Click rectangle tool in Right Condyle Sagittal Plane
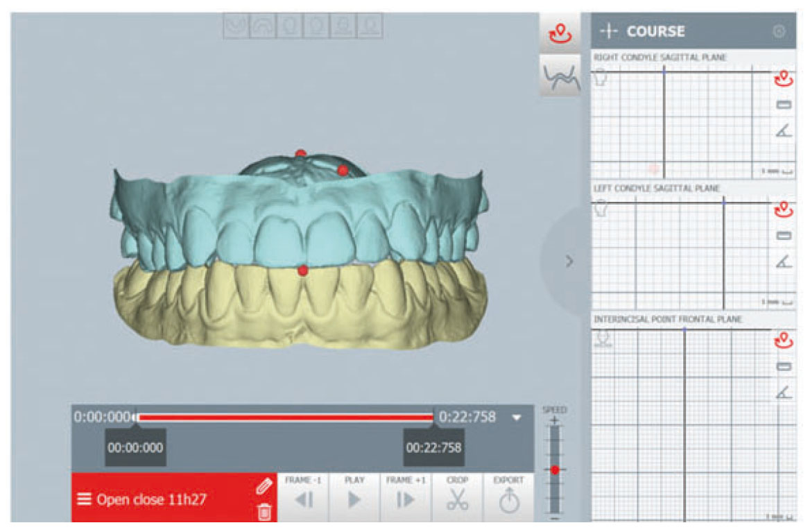 pos(784,105)
